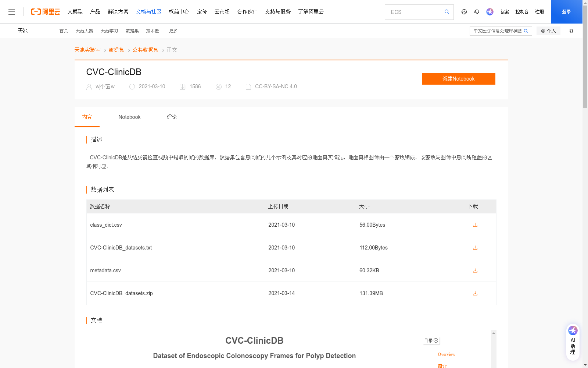This screenshot has height=368, width=588.
Task: Open 文档与社区 in top navigation
Action: [x=148, y=12]
